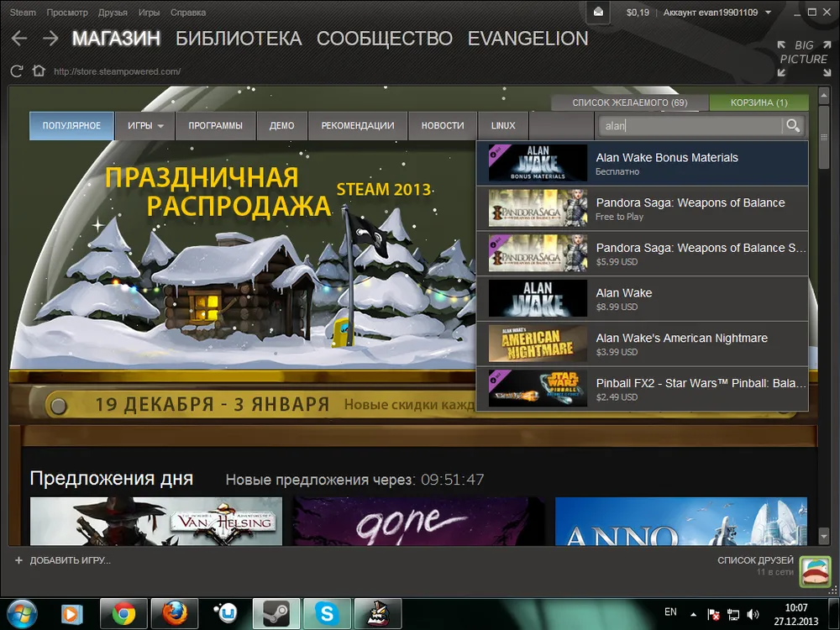Open the clock showing 10:07
Viewport: 840px width, 630px height.
coord(796,615)
